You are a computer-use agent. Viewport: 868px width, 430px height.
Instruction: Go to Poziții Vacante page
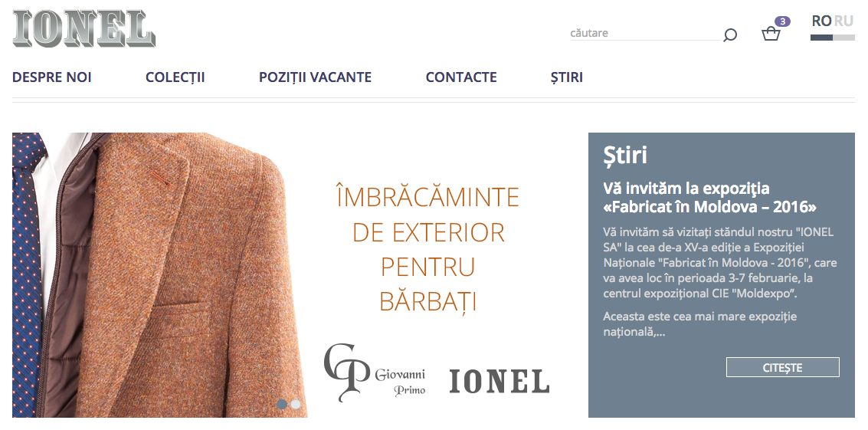coord(315,77)
